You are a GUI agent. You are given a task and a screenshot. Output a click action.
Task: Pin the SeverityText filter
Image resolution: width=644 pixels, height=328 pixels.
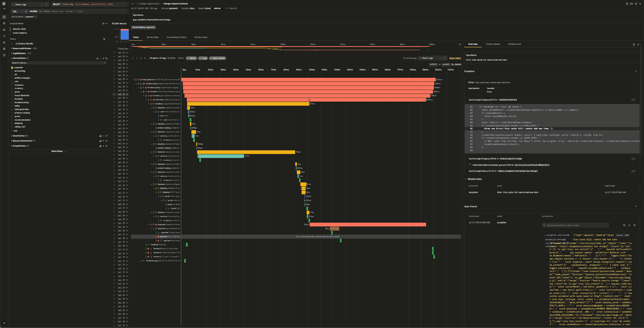tap(107, 136)
